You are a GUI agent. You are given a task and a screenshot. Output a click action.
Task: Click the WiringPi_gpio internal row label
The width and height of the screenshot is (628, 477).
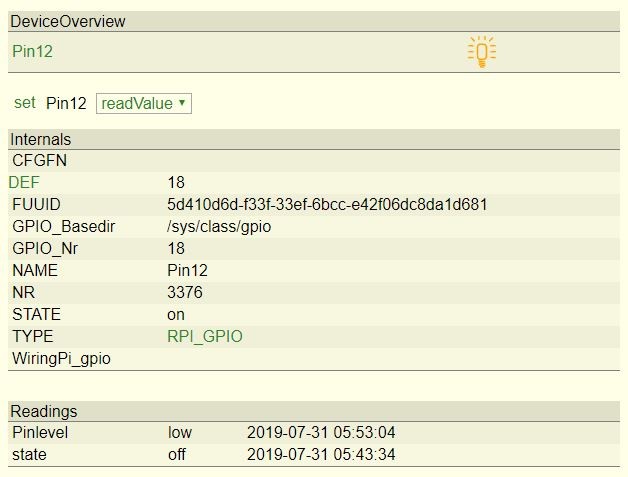(61, 358)
